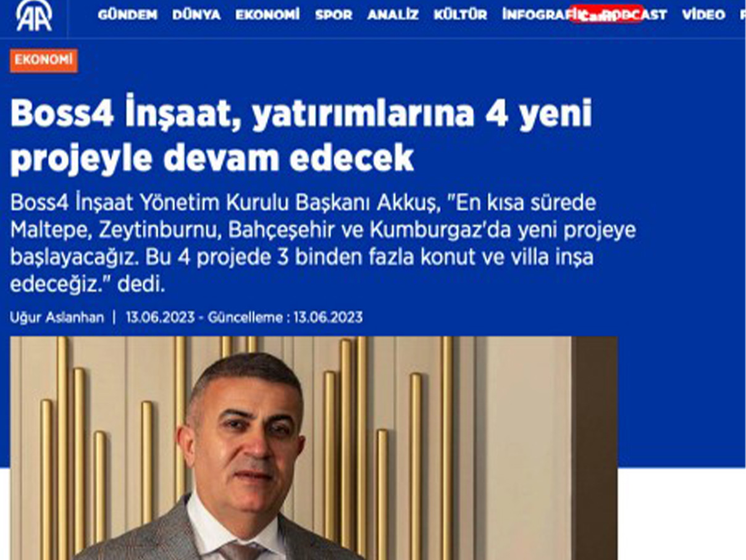Click the Boss4 İnşaat headline
Viewport: 746px width, 560px height.
(301, 136)
